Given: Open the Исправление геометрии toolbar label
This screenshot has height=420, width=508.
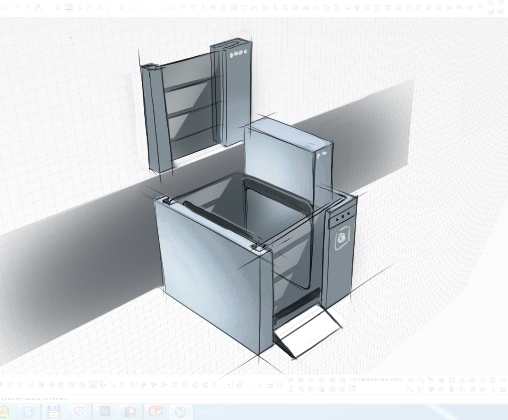Looking at the screenshot, I should point(376,379).
